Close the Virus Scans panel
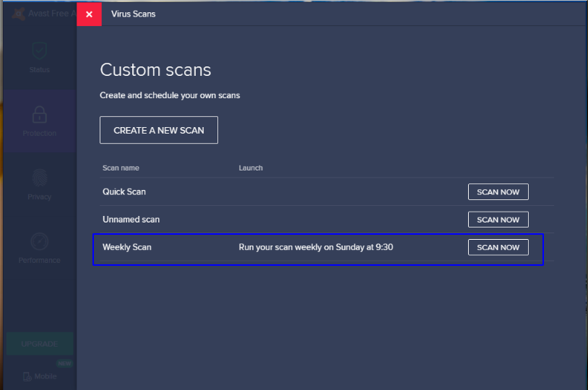Screen dimensions: 588x390 pos(90,14)
